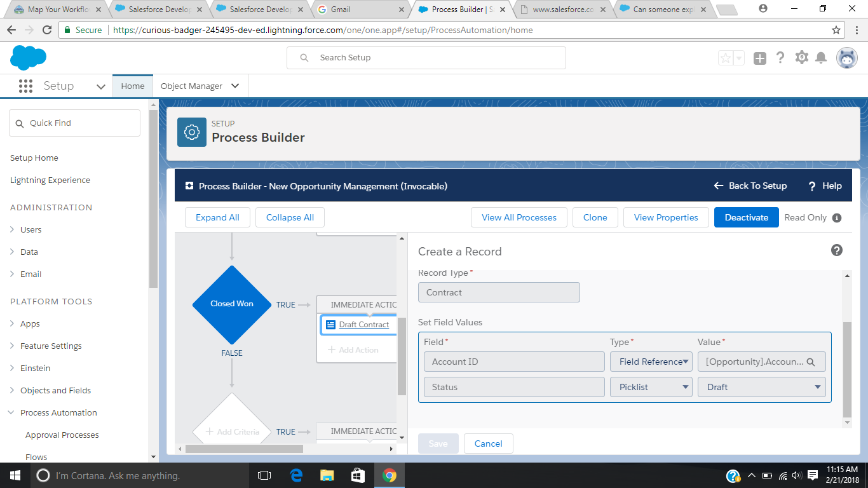Click the Create a Record panel scrollbar

[x=847, y=370]
